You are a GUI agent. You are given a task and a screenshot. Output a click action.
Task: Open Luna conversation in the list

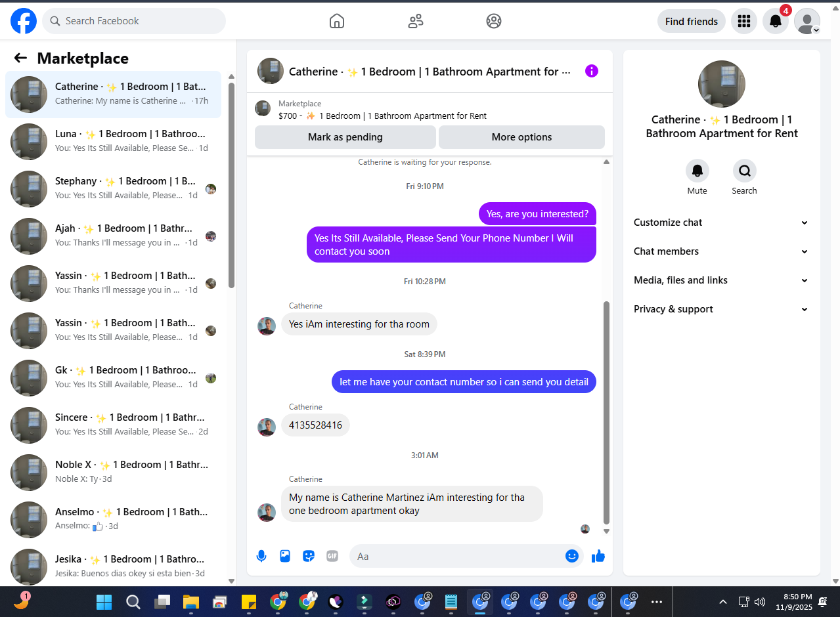113,142
